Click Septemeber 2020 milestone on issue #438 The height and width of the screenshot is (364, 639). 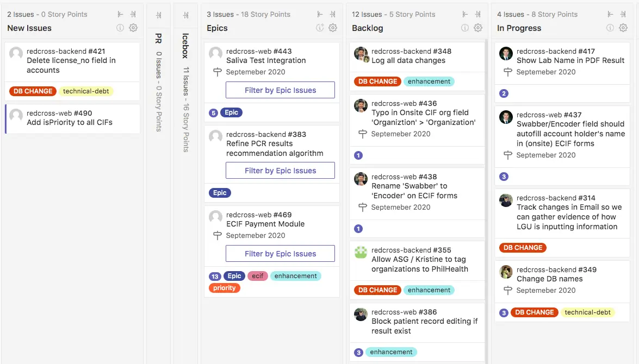pos(401,207)
